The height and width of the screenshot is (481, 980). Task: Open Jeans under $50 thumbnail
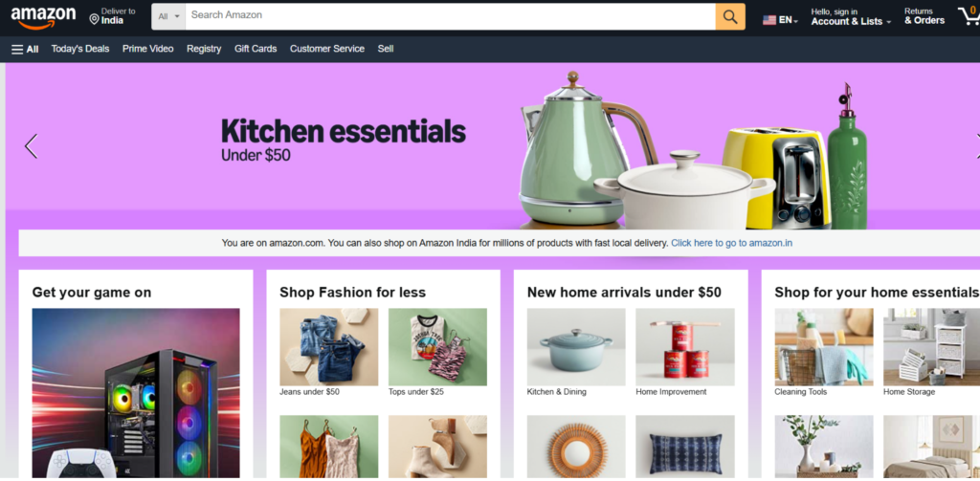(x=329, y=347)
